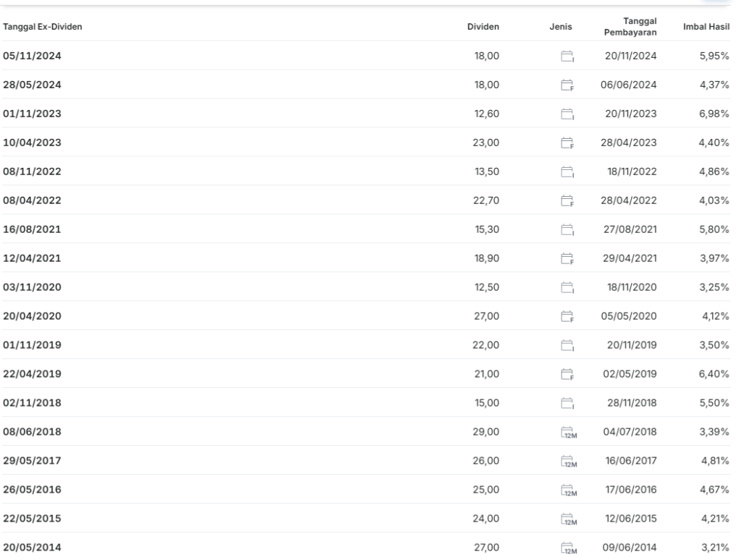Click the interim icon in the 01/11/2023 row
This screenshot has height=560, width=741.
[x=567, y=114]
